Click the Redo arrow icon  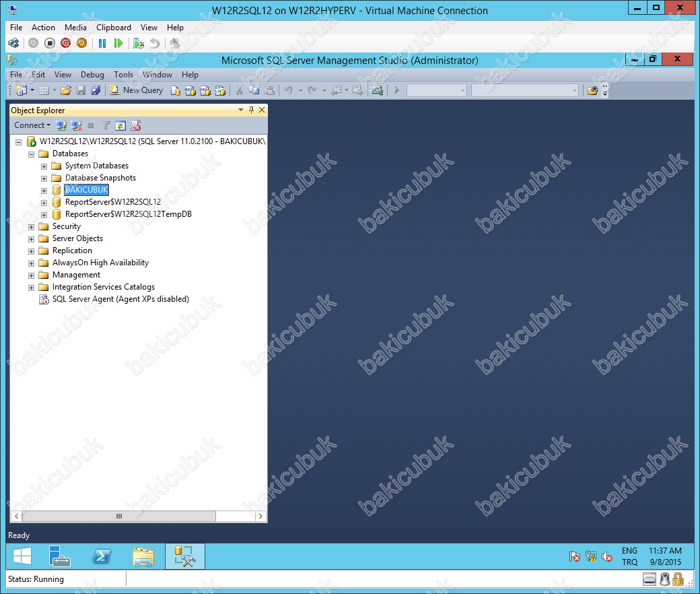[312, 91]
